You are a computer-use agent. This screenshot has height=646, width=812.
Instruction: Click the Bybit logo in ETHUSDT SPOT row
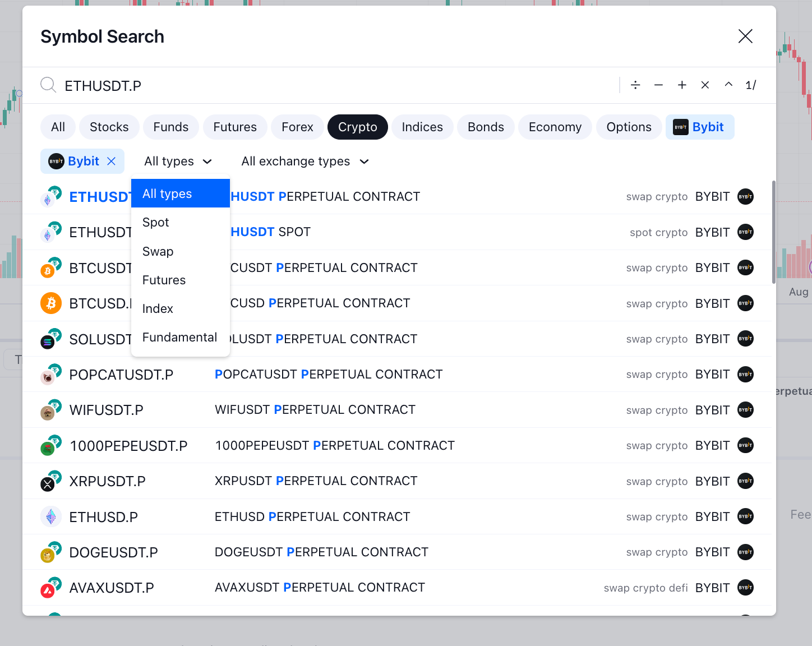pos(745,232)
